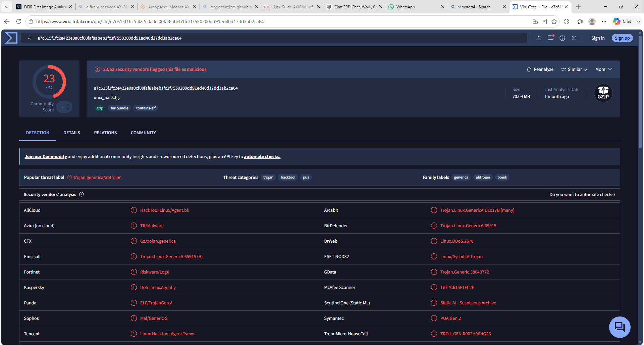Close the WhatsApp tab
The height and width of the screenshot is (345, 644).
(442, 7)
